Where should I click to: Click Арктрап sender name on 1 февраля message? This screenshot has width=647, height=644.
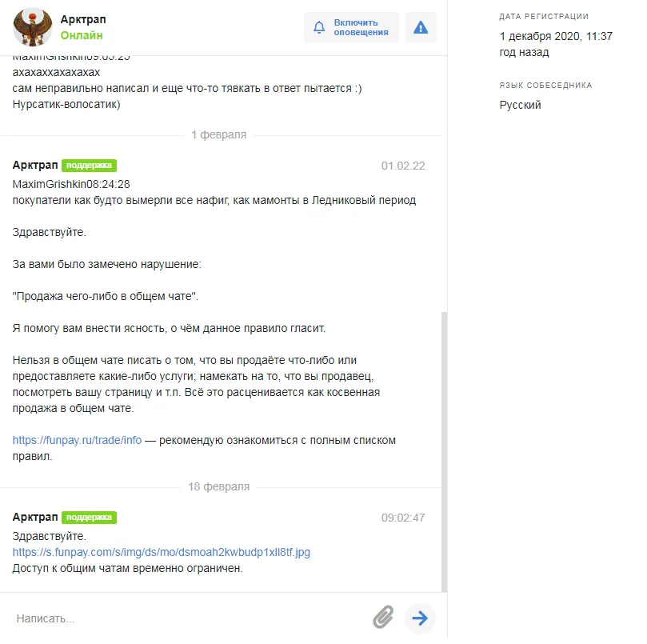click(x=35, y=165)
